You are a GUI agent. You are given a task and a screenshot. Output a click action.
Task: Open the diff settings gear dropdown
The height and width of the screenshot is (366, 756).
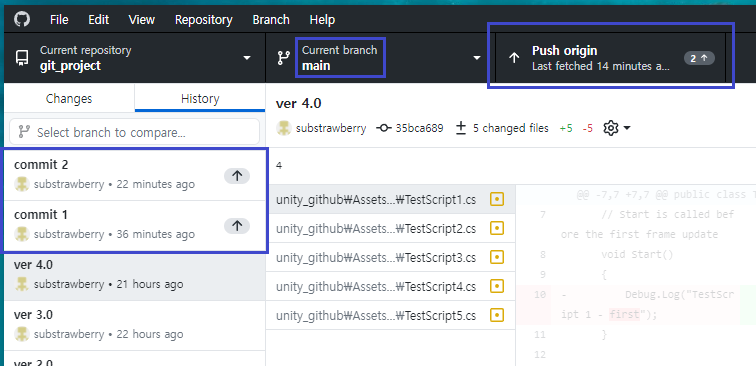(617, 128)
